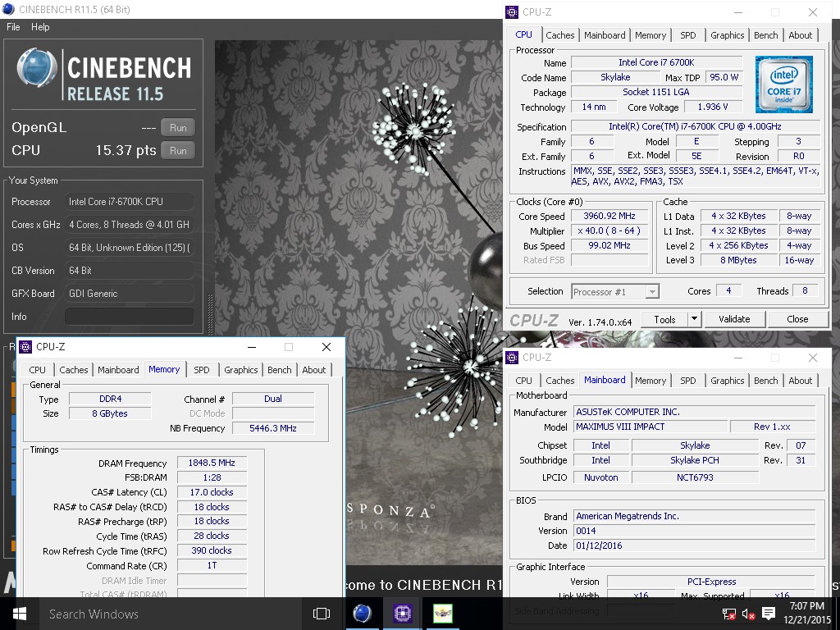
Task: Click the Command Rate 1T value
Action: tap(212, 566)
